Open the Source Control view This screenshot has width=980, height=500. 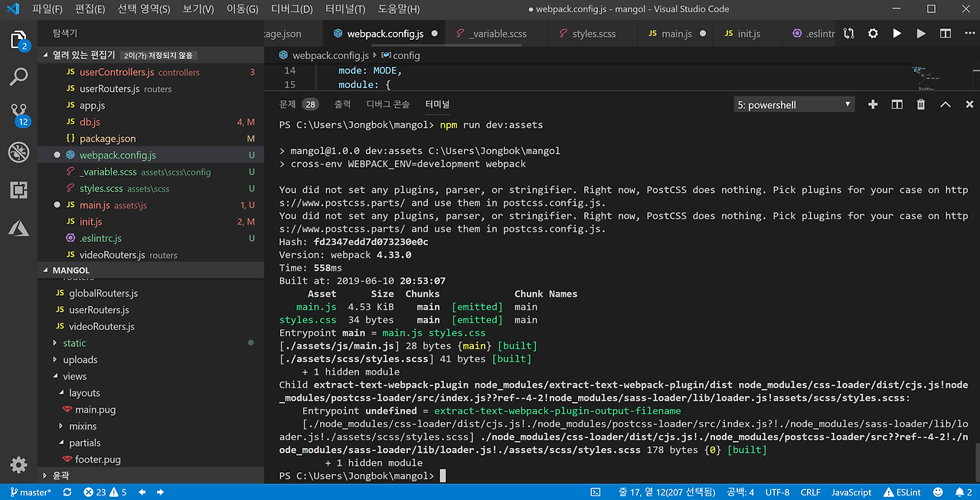18,114
